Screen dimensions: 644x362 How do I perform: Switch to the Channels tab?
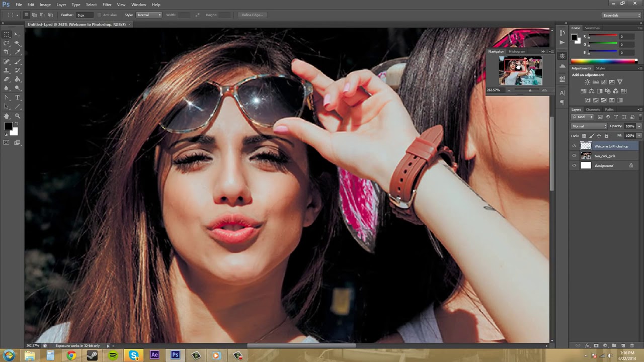(593, 110)
